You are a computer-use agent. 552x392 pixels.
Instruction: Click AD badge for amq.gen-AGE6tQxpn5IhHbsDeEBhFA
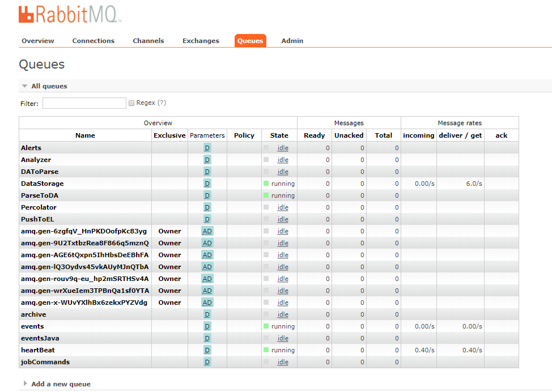coord(207,255)
